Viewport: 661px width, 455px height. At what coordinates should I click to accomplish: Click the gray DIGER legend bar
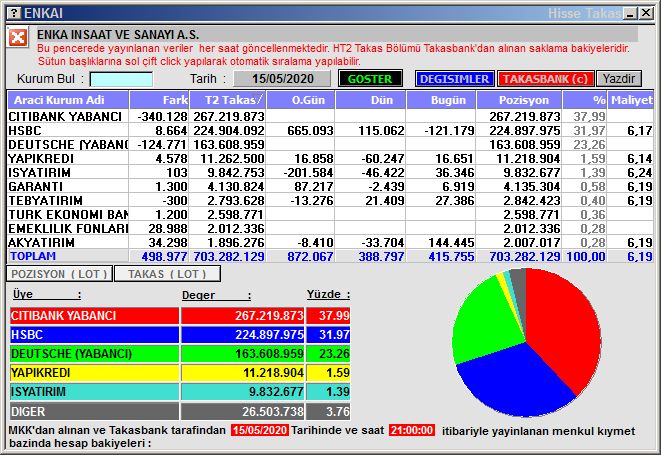pyautogui.click(x=94, y=411)
